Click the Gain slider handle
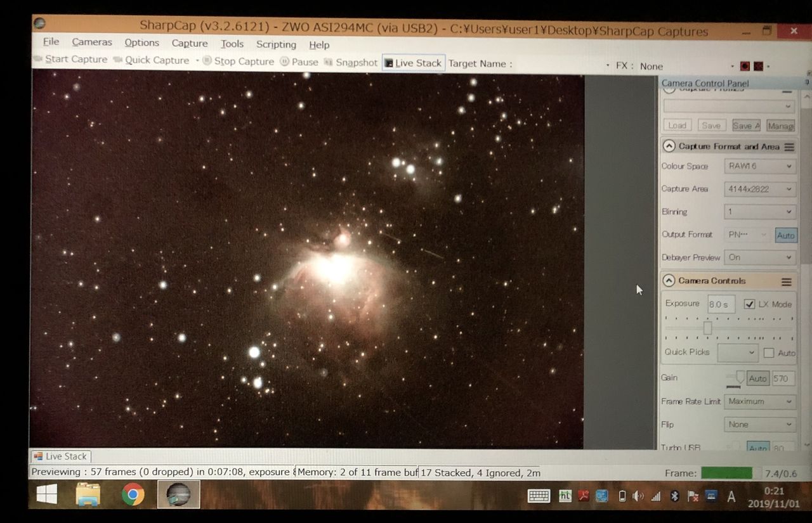 click(740, 377)
